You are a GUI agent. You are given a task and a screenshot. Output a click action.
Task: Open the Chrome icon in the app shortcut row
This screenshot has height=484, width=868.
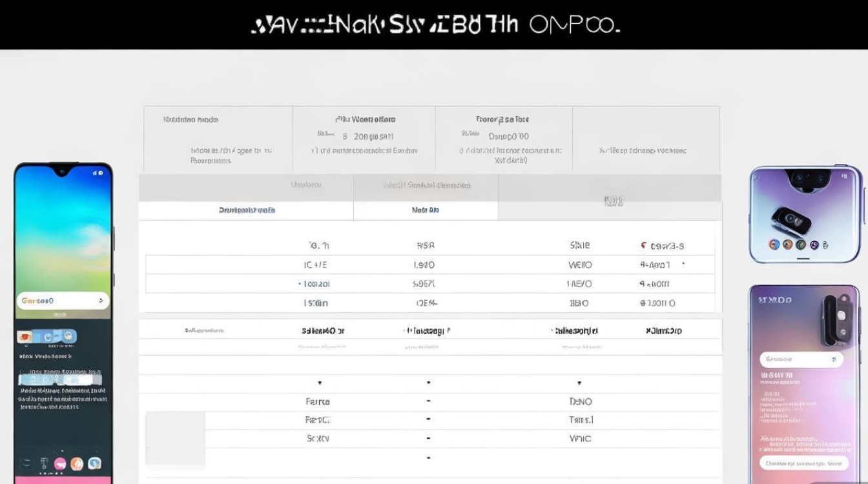pyautogui.click(x=48, y=337)
